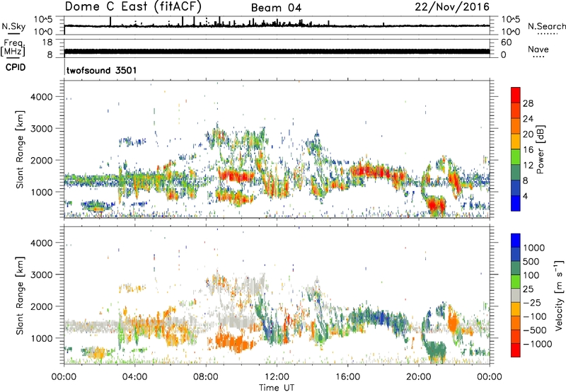Click the Nave legend label
Viewport: 566px width, 392px height.
[x=538, y=49]
